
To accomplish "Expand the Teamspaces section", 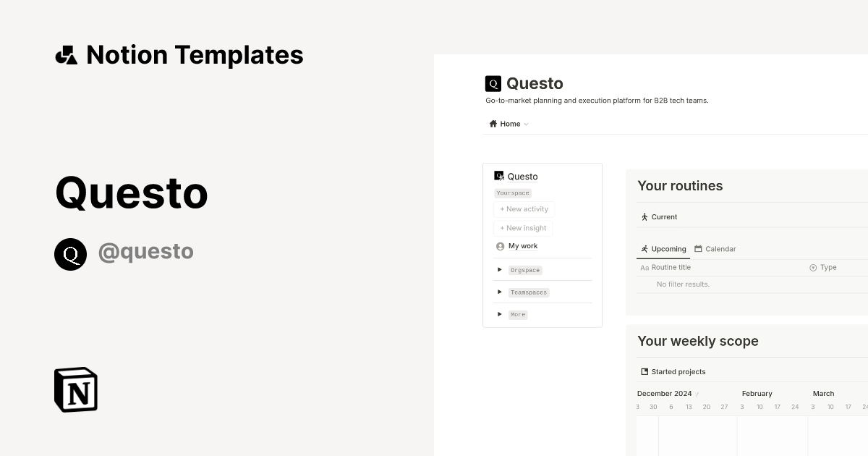I will [x=500, y=292].
